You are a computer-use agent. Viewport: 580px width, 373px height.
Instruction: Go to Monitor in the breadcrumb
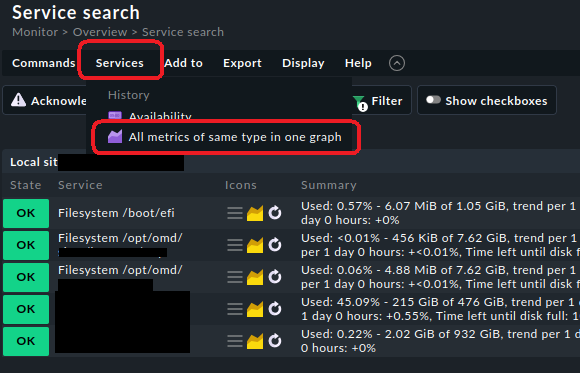[35, 32]
